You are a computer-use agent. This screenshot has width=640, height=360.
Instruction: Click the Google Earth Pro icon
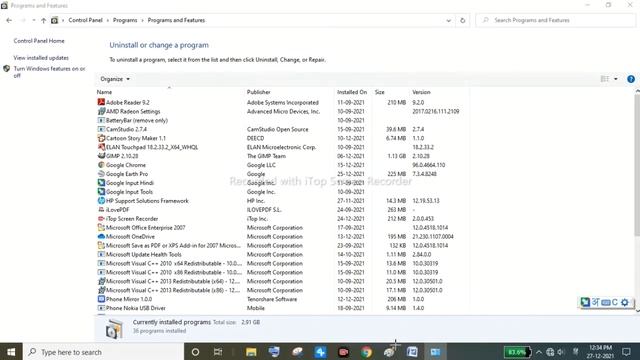[x=101, y=174]
